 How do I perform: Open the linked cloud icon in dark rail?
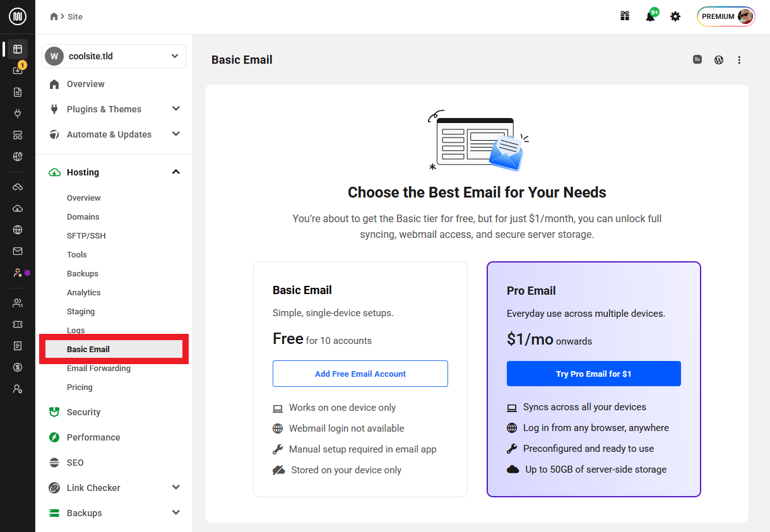(x=18, y=187)
